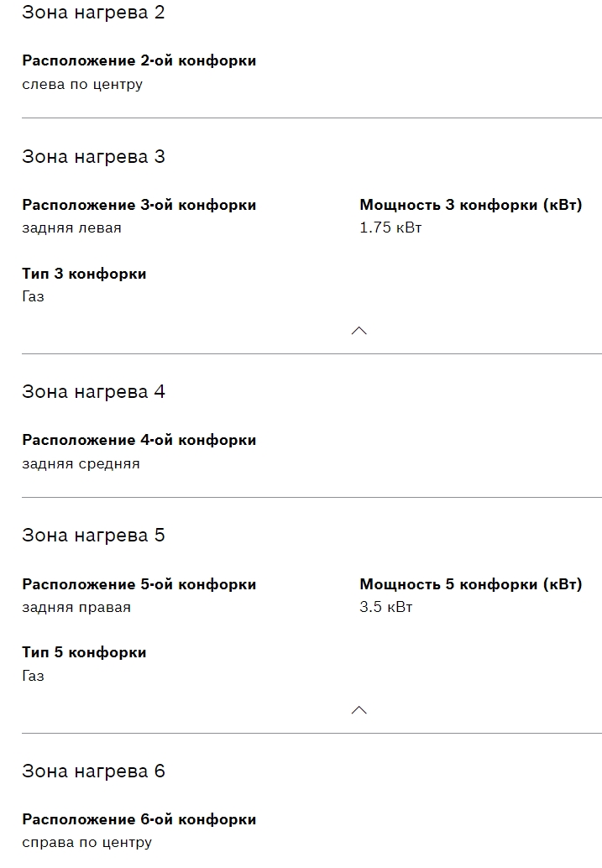Click the value слева по центру
This screenshot has width=602, height=868.
[82, 84]
